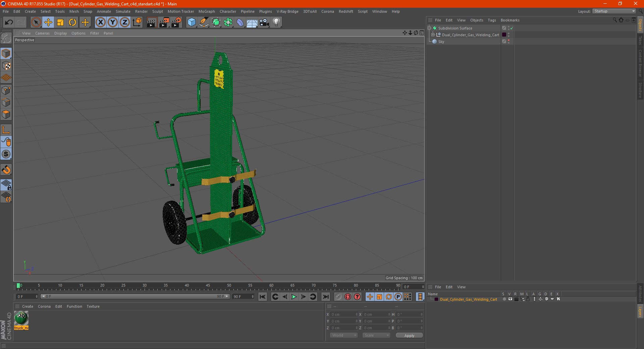The image size is (644, 349).
Task: Toggle X axis lock
Action: pos(100,22)
